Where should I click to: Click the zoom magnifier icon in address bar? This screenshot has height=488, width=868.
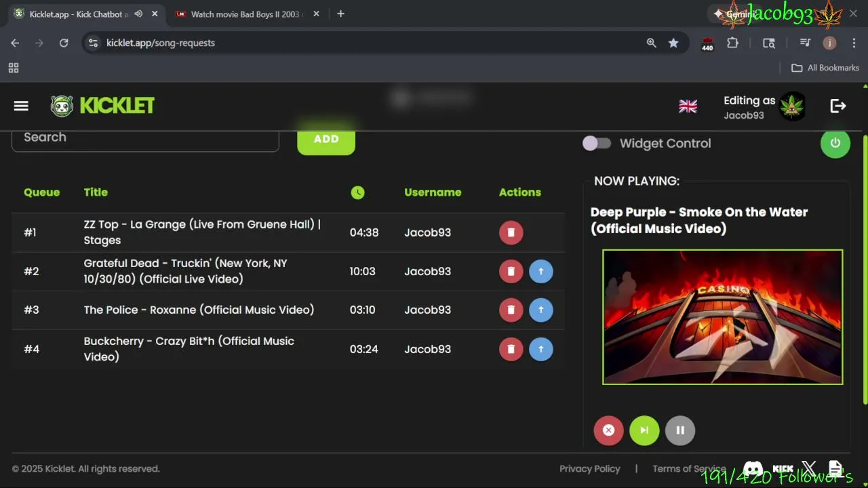coord(651,43)
